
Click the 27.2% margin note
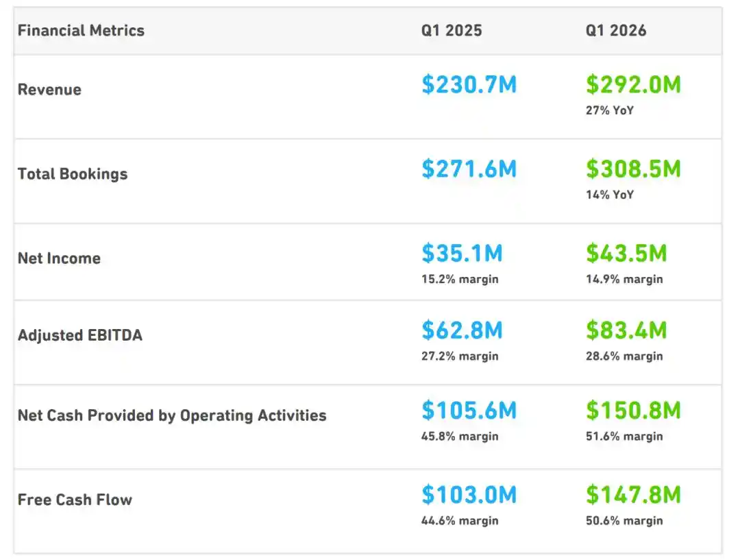tap(460, 356)
